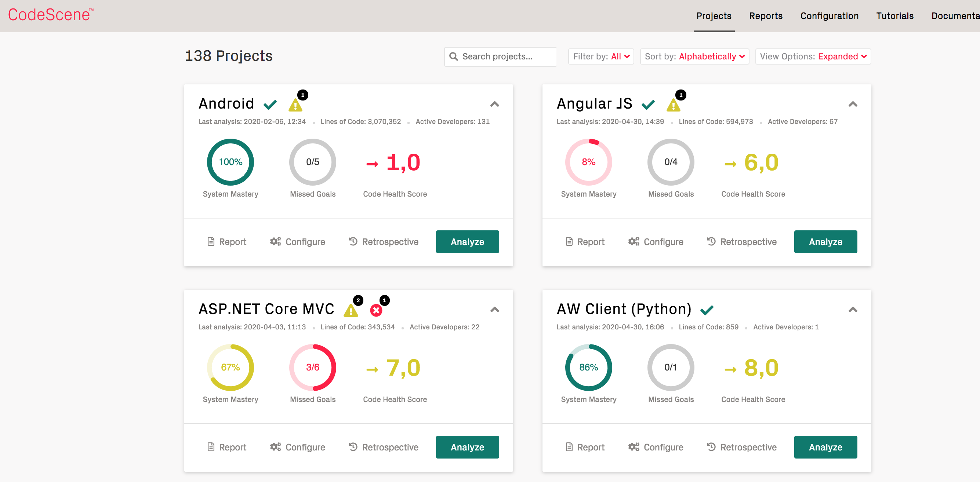Open Angular JS Report
980x482 pixels.
(x=585, y=242)
